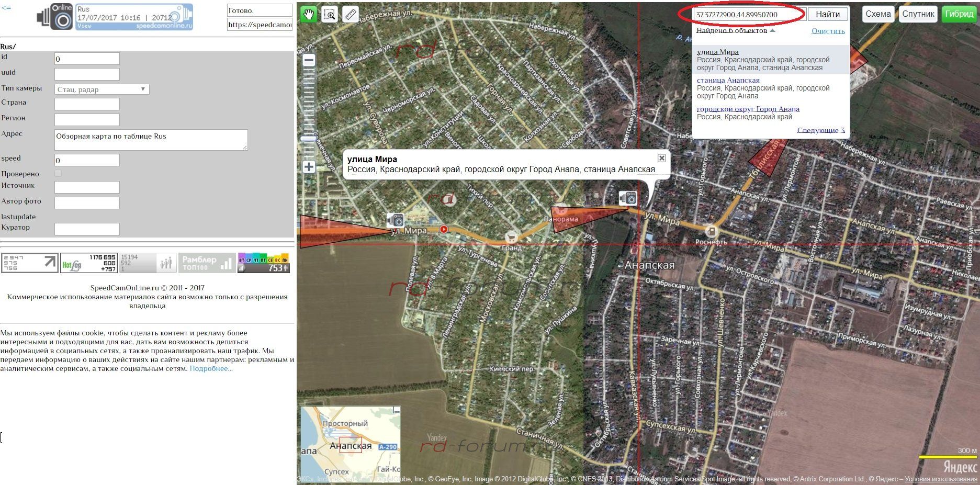Click the map coordinates search field

(x=749, y=15)
